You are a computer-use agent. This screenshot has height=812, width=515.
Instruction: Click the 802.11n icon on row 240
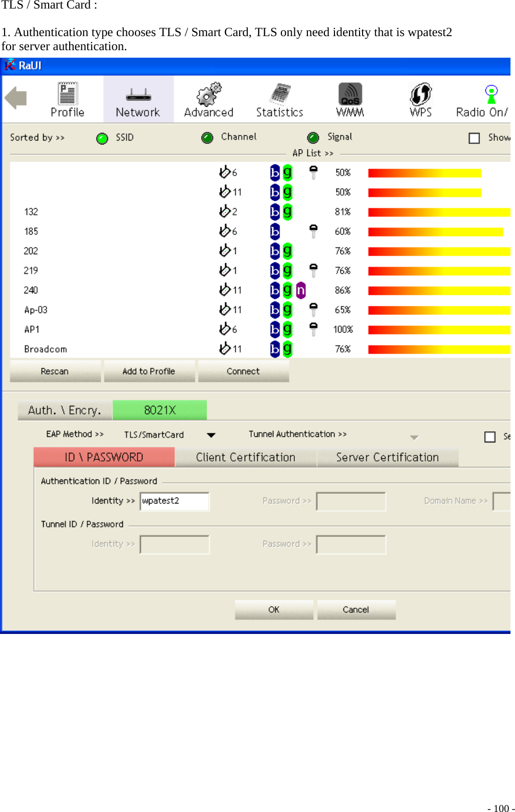(x=301, y=290)
